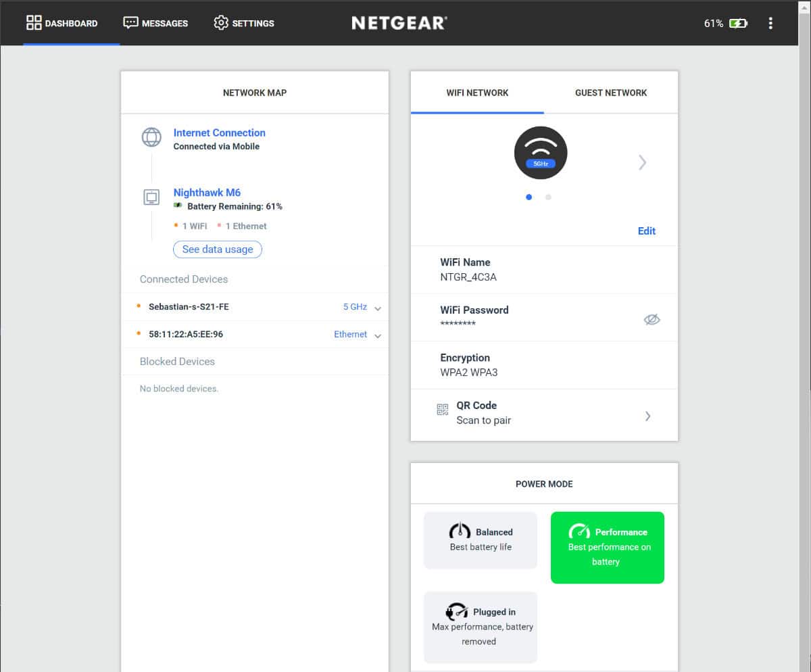Click the 5GHz WiFi band icon
The width and height of the screenshot is (811, 672).
[x=541, y=153]
